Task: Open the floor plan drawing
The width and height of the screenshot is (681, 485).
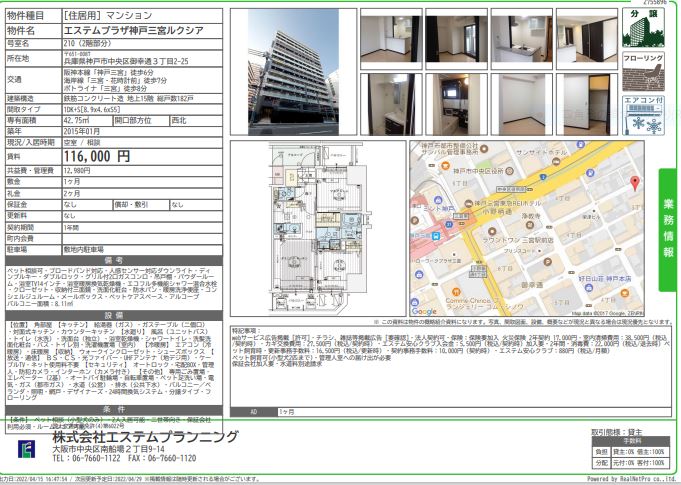Action: [x=318, y=228]
